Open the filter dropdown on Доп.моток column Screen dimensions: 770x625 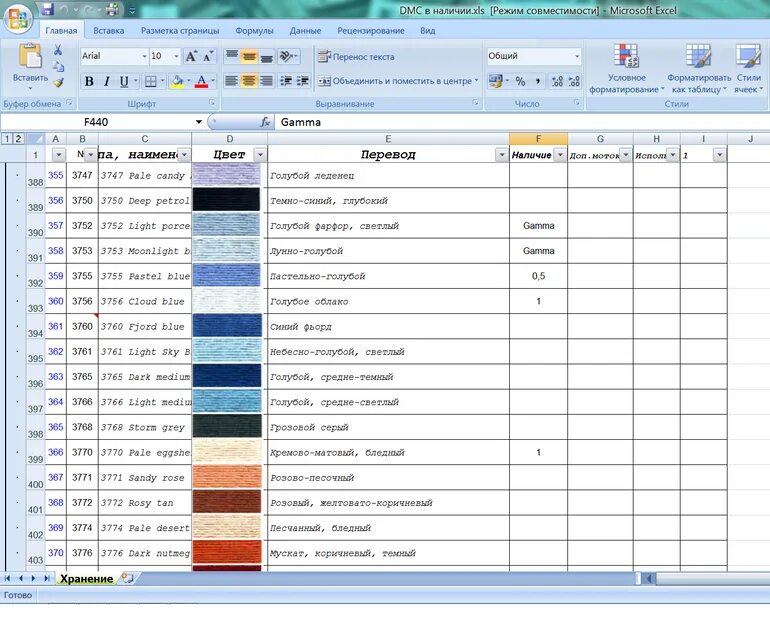click(x=625, y=155)
